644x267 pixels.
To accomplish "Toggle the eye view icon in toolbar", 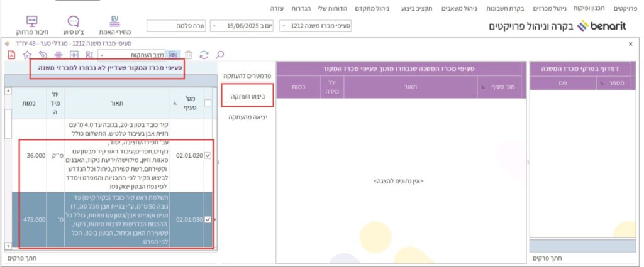I will [172, 55].
